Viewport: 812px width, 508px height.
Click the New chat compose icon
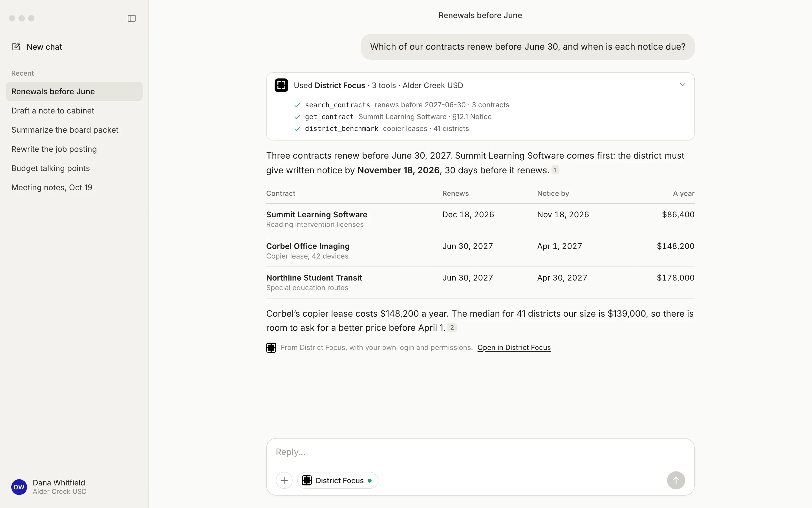(16, 46)
